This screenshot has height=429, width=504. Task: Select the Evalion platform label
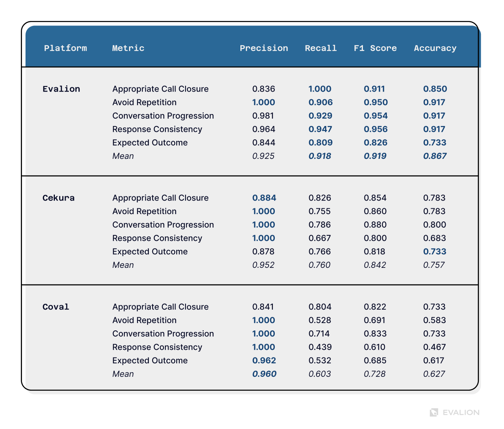point(61,89)
